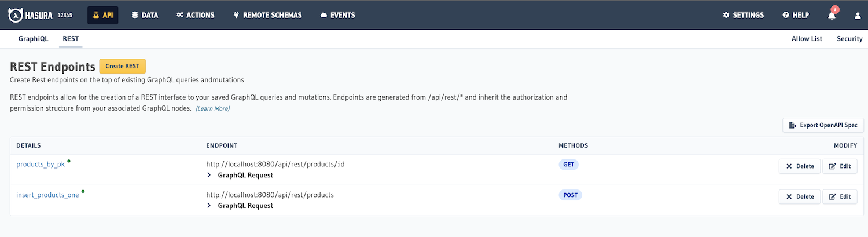Screen dimensions: 868x237
Task: Open the Data section
Action: pos(145,15)
